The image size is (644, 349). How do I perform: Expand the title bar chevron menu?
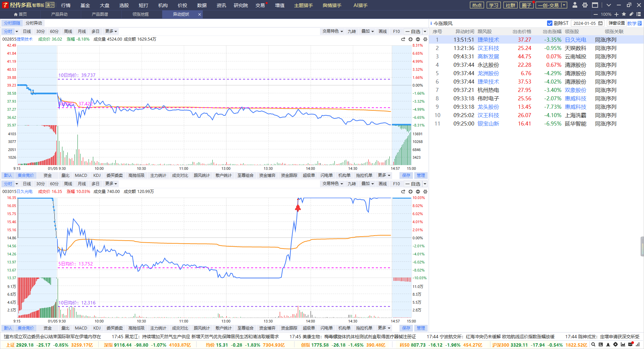[609, 5]
